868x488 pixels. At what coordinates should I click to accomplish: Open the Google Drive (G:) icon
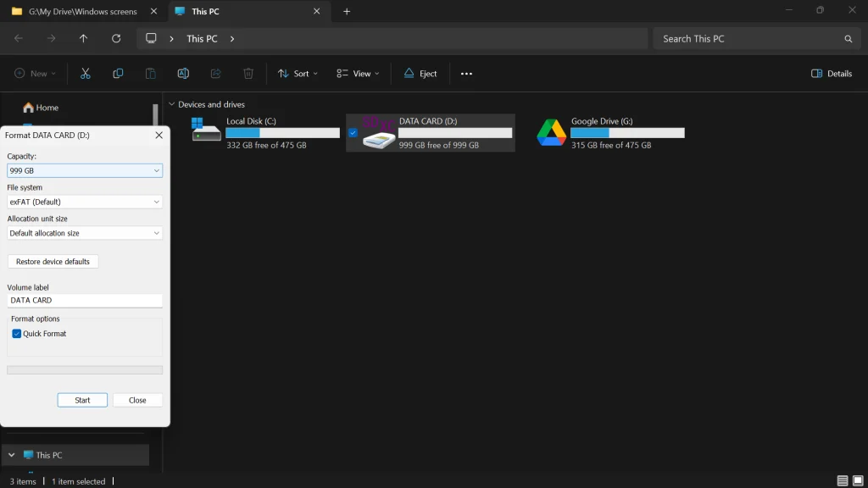tap(551, 133)
